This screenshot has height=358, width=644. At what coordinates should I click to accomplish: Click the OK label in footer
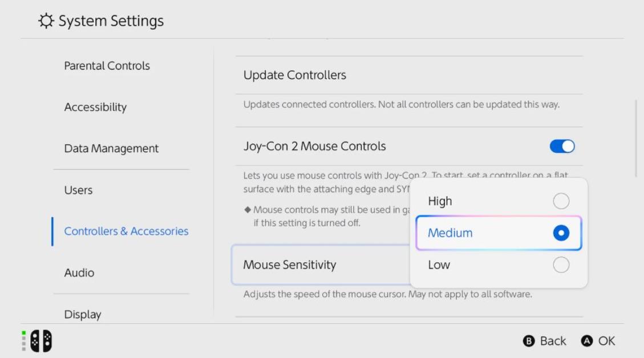[606, 341]
